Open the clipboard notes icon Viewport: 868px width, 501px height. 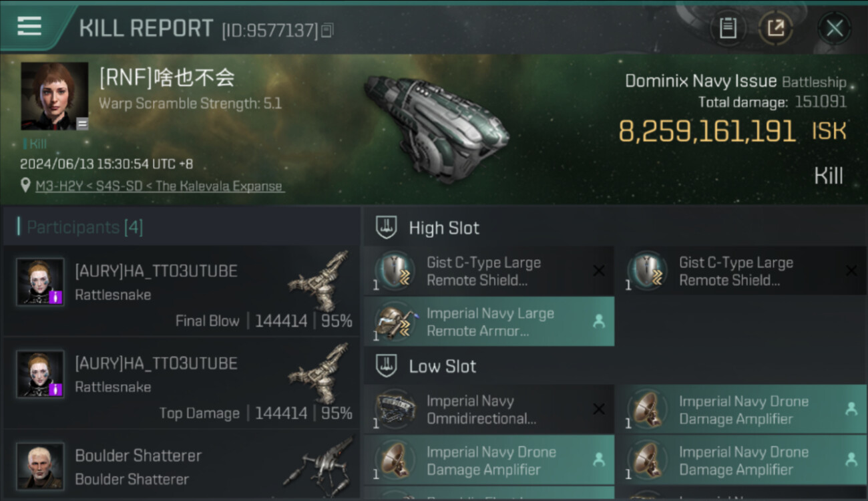click(728, 28)
